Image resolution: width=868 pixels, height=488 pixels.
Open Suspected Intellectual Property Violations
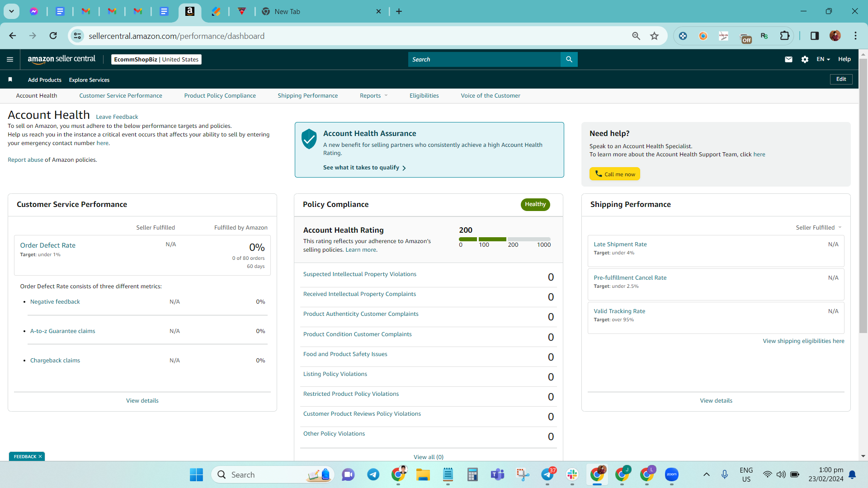point(360,274)
